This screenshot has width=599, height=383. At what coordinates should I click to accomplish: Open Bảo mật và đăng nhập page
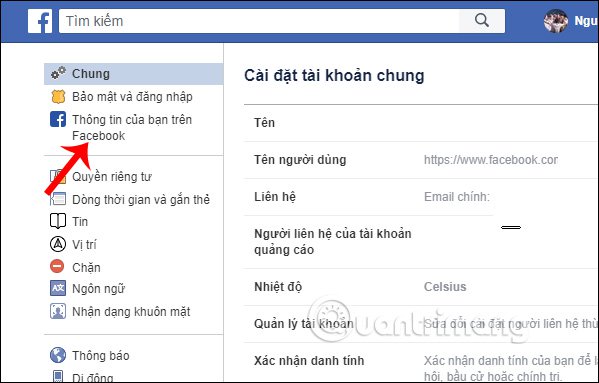pos(134,97)
